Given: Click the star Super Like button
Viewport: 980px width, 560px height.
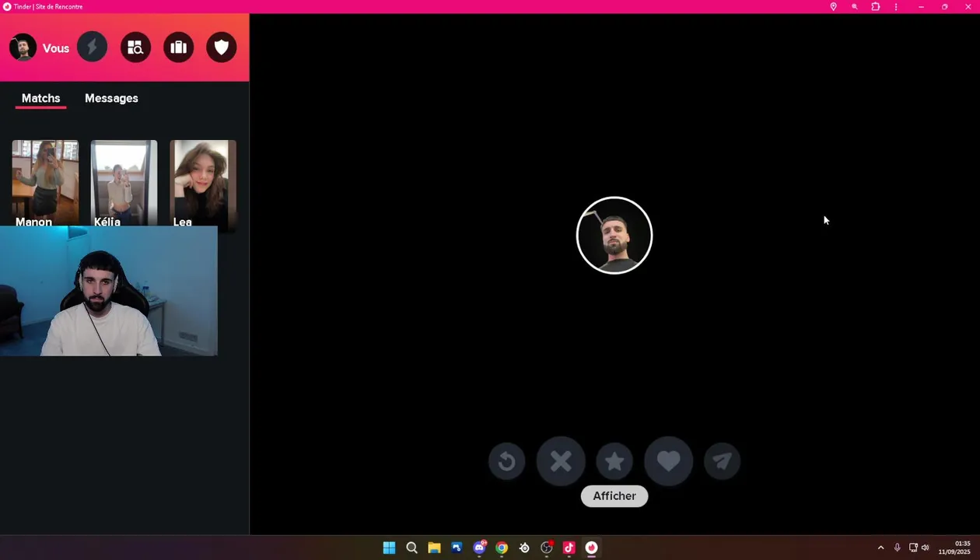Looking at the screenshot, I should pos(614,462).
